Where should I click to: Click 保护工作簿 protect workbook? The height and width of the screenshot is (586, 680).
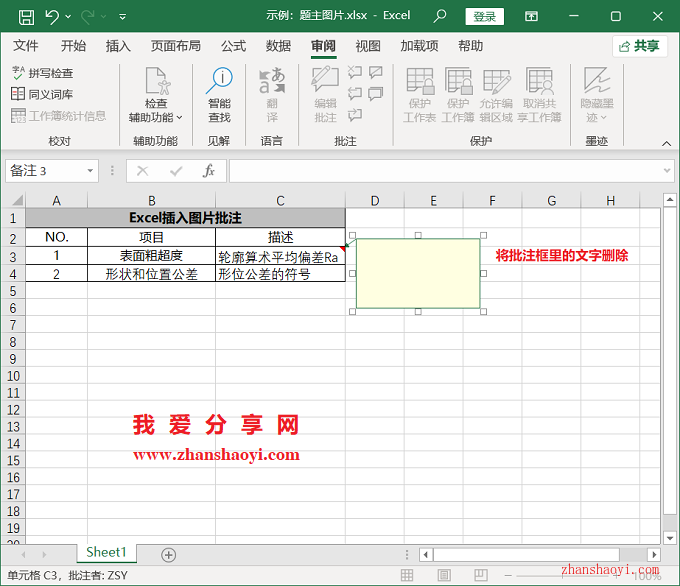(458, 95)
